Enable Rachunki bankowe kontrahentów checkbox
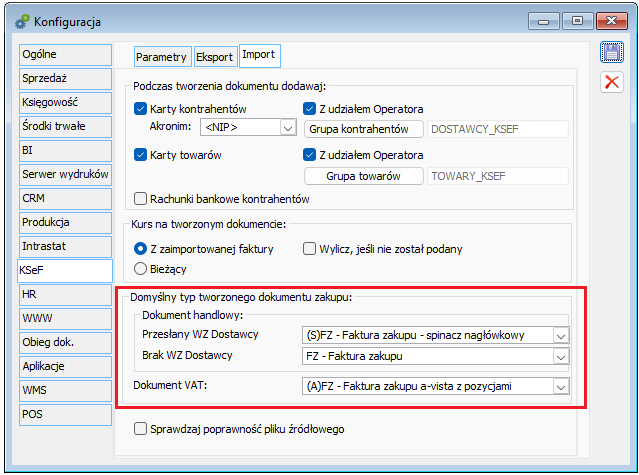This screenshot has width=639, height=475. pos(141,199)
